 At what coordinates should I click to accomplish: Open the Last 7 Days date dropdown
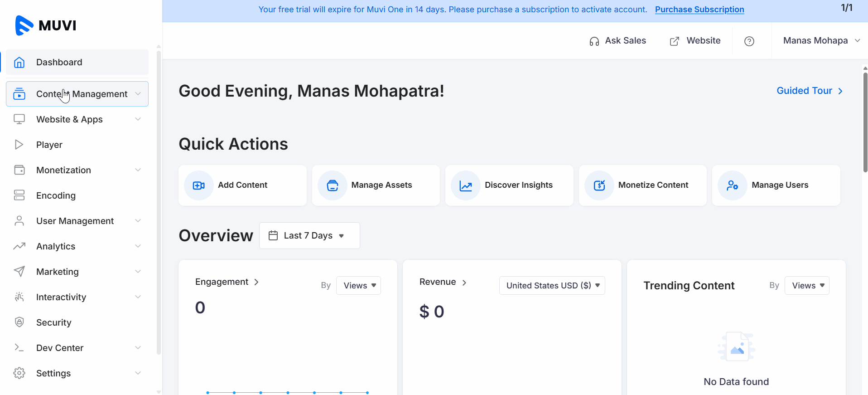click(309, 236)
